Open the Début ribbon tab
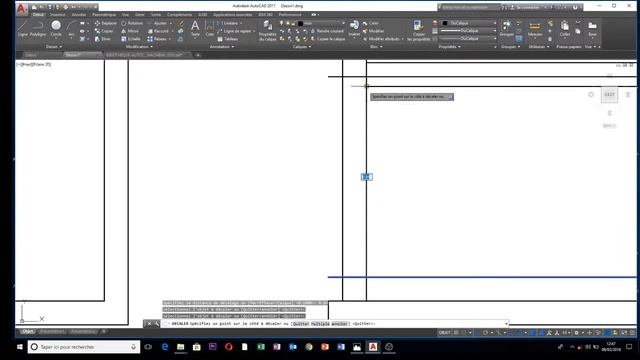 pos(38,15)
